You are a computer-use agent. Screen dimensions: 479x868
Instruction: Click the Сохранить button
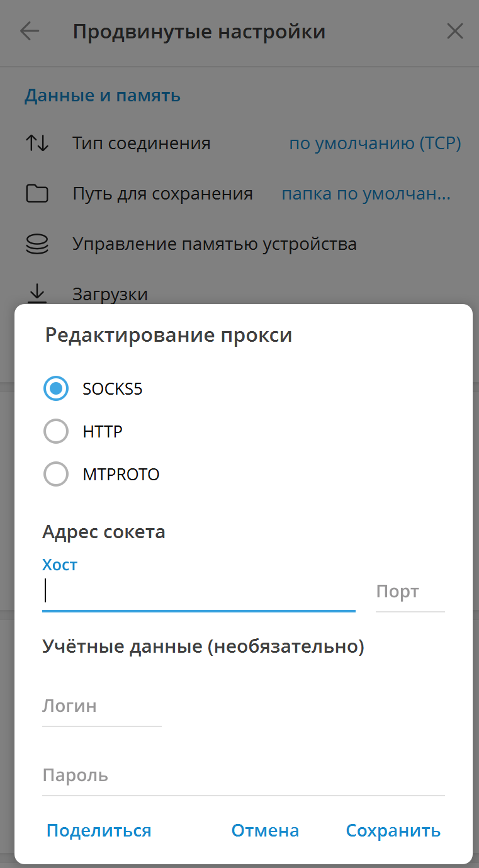tap(393, 830)
